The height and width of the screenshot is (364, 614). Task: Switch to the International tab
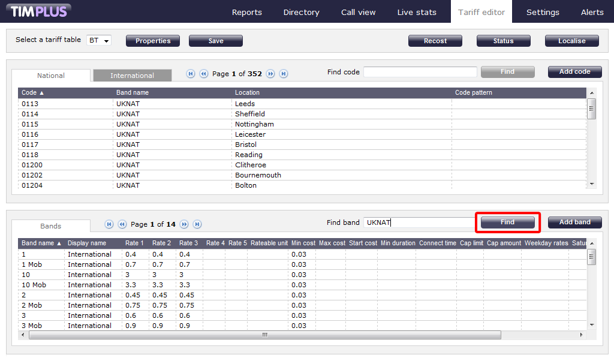pyautogui.click(x=132, y=76)
